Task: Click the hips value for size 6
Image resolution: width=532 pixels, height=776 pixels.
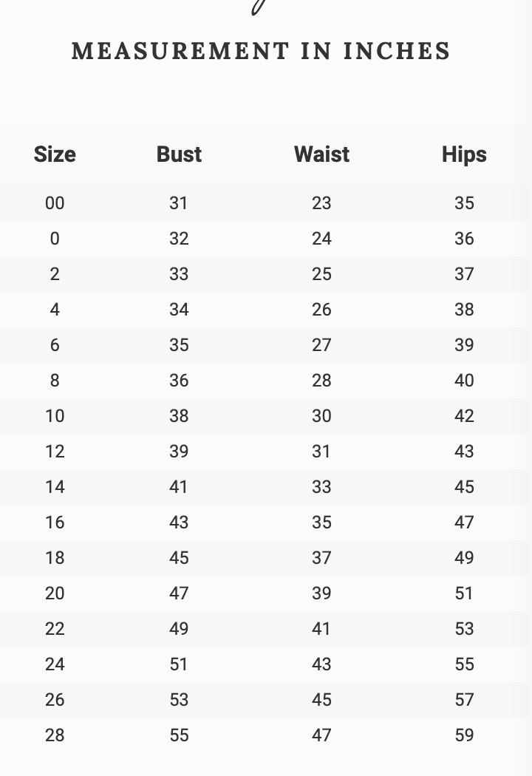Action: (x=464, y=345)
